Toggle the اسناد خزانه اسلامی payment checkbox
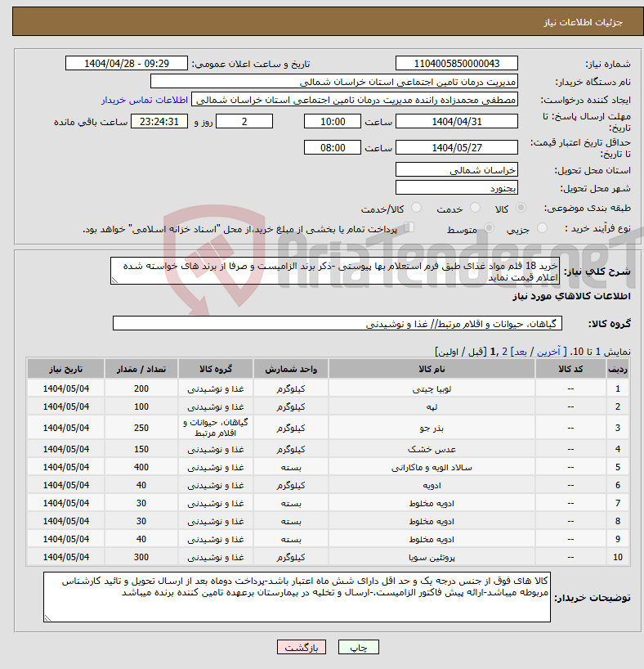 (x=409, y=227)
